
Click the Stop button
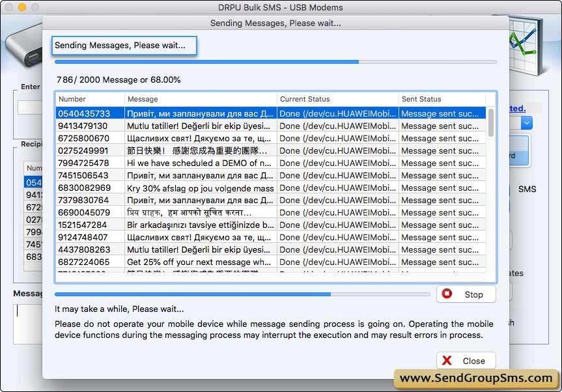pos(466,294)
